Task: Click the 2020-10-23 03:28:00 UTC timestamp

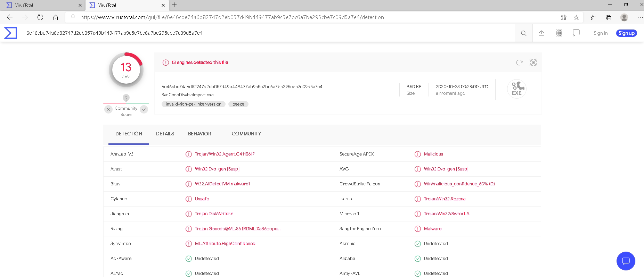Action: pyautogui.click(x=462, y=87)
